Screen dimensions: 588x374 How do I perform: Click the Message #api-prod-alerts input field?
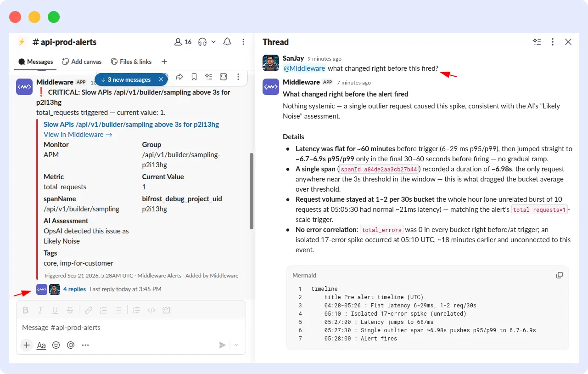(x=131, y=328)
